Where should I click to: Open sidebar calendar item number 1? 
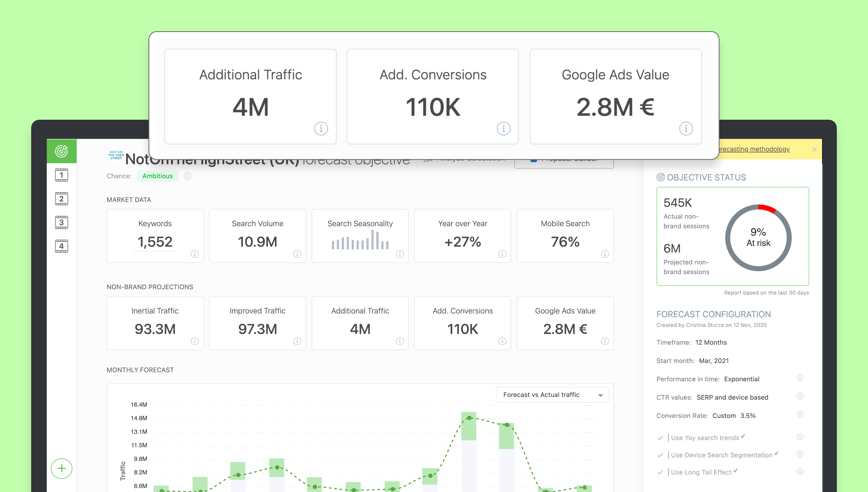[62, 175]
